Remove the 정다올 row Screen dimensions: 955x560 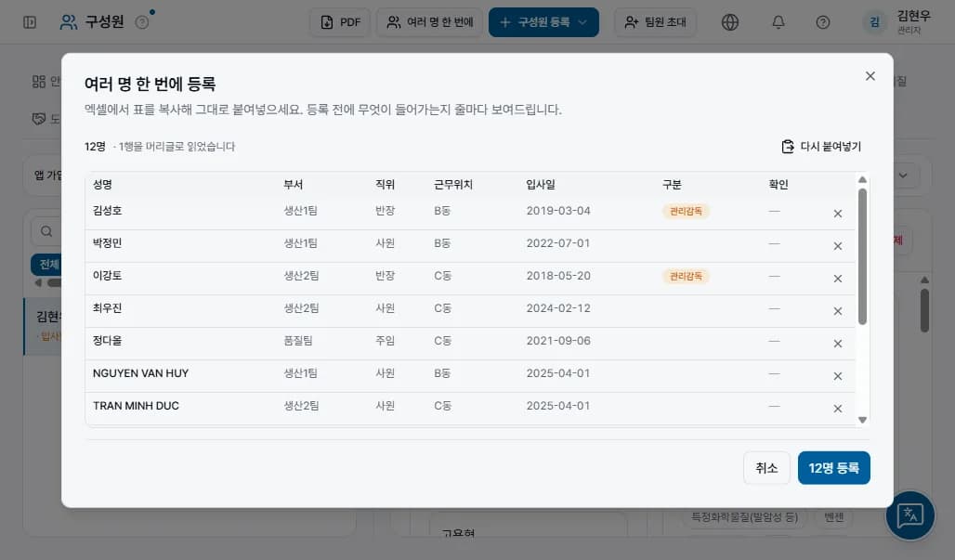[x=837, y=344]
